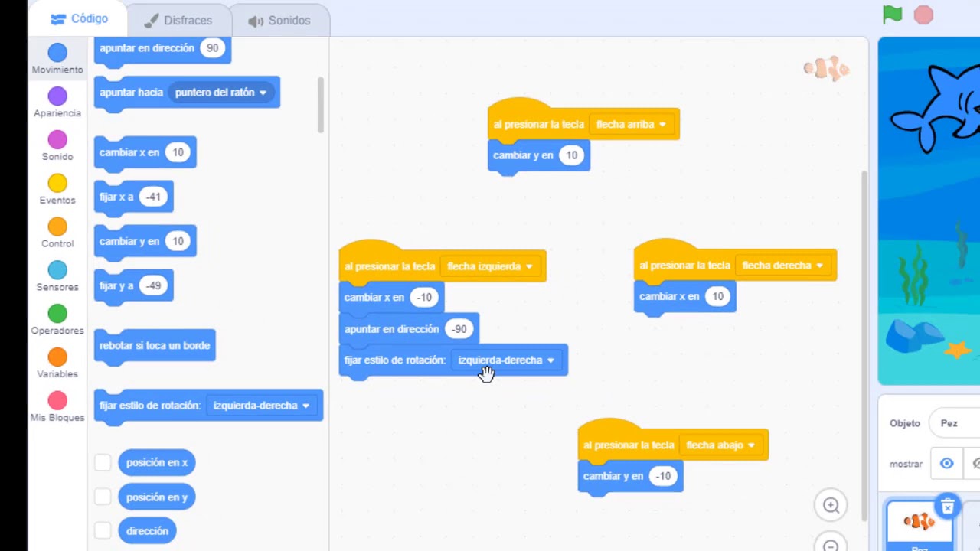The width and height of the screenshot is (980, 551).
Task: Click the -90 value in apuntar en dirección
Action: pyautogui.click(x=459, y=329)
